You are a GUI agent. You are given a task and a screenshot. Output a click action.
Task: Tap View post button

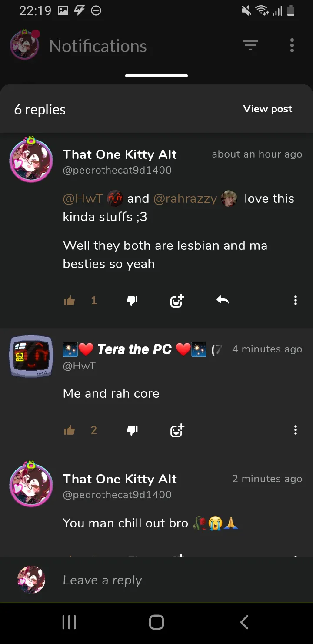click(268, 109)
